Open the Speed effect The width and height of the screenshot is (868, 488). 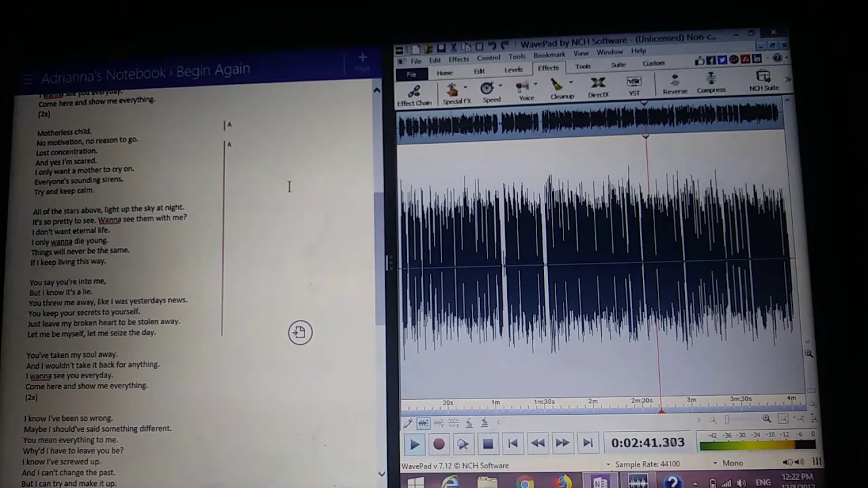[490, 92]
